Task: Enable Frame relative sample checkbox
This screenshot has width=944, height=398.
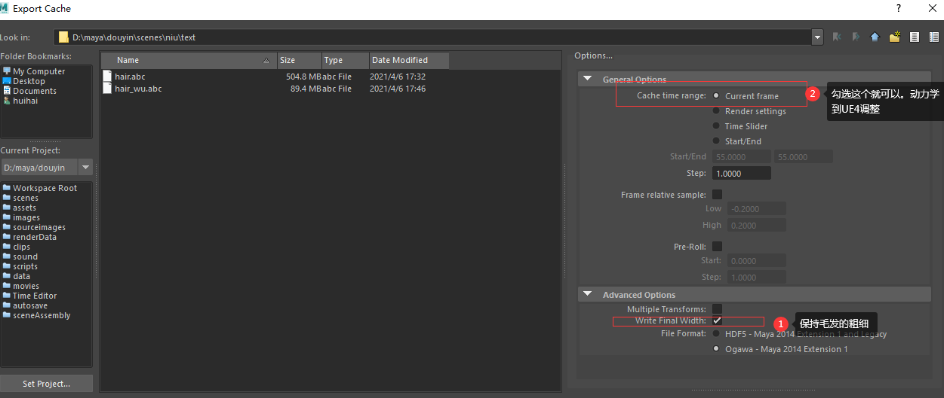Action: 717,194
